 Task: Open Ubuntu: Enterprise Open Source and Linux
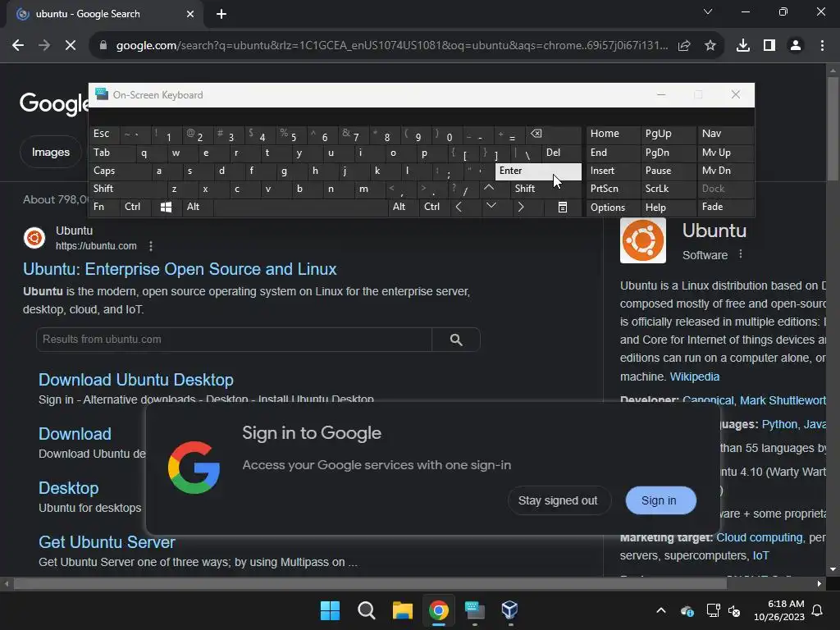[180, 269]
